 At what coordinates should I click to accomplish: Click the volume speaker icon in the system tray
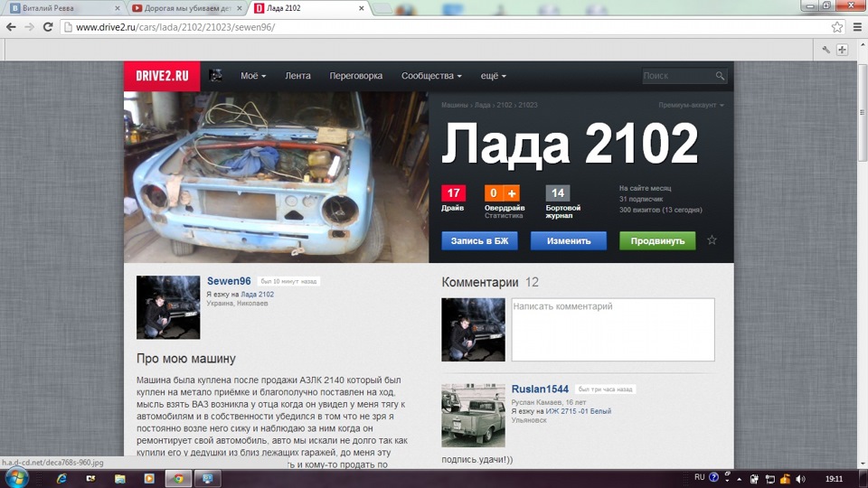800,479
